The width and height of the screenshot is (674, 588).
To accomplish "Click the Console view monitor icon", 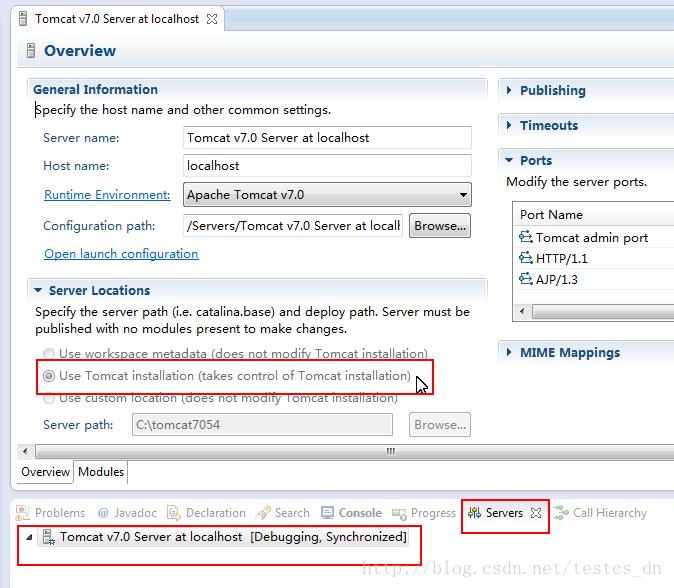I will [328, 513].
